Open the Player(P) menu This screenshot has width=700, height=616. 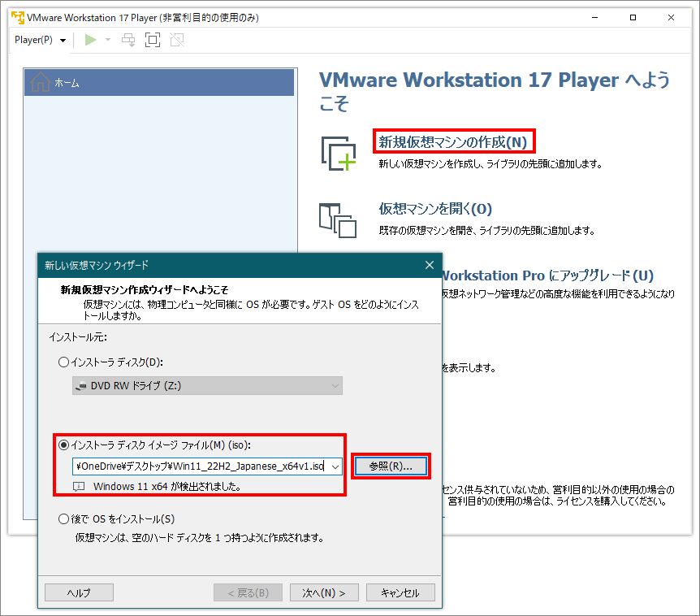point(40,40)
